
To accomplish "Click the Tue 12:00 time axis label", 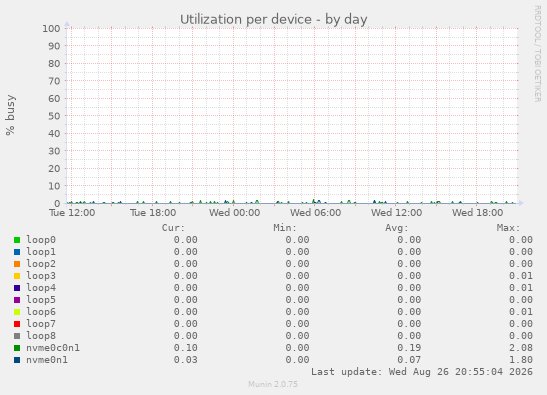I will pos(72,213).
